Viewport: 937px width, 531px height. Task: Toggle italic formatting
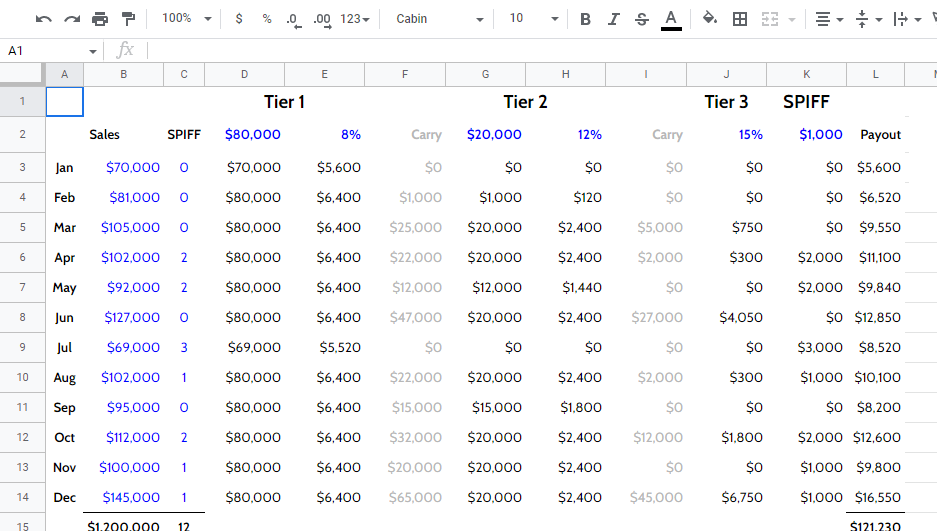[613, 19]
